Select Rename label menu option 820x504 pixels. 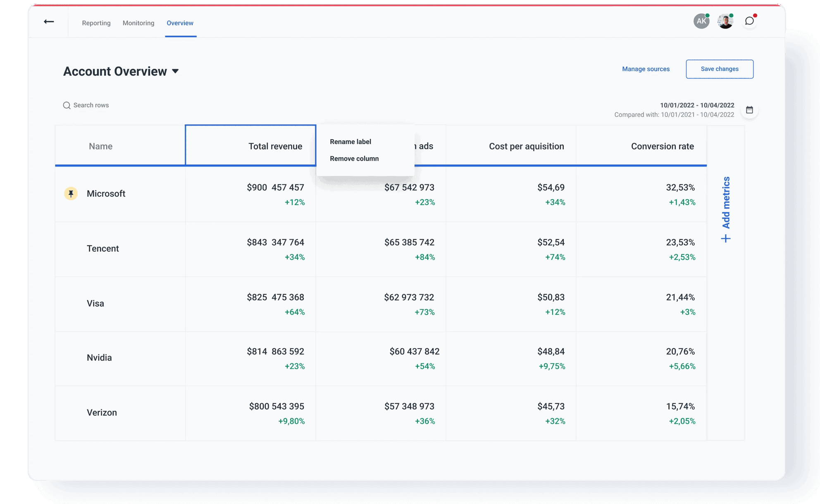click(x=350, y=141)
